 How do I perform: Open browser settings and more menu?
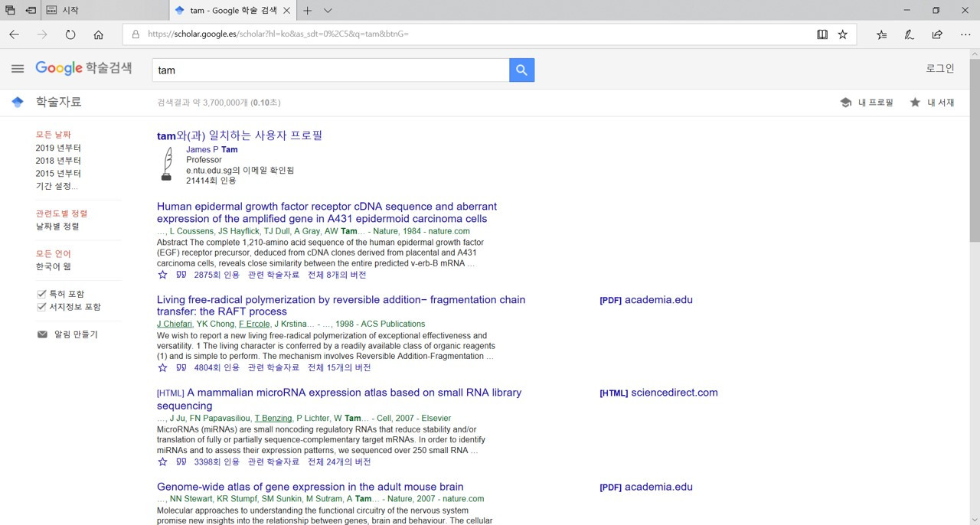(965, 34)
